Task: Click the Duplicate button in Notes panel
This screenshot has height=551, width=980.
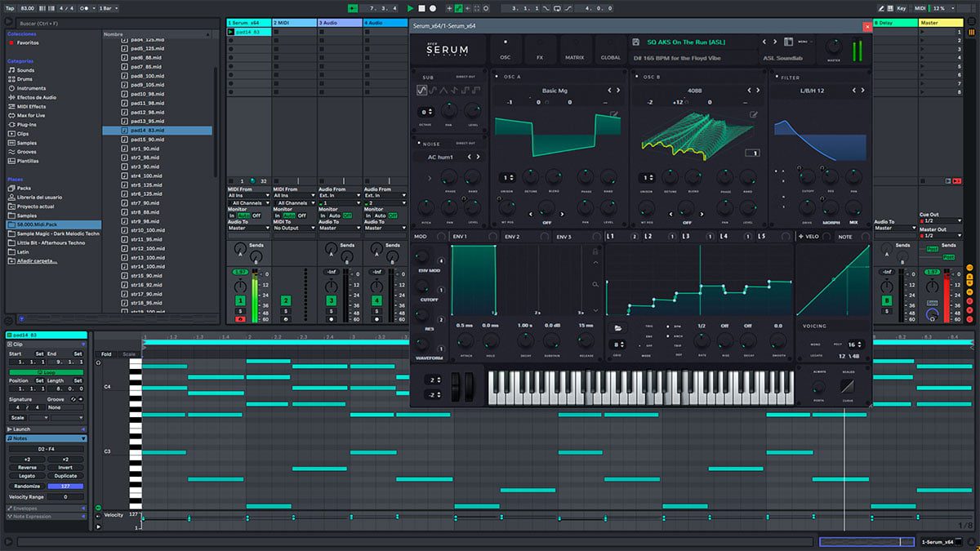Action: pyautogui.click(x=65, y=476)
